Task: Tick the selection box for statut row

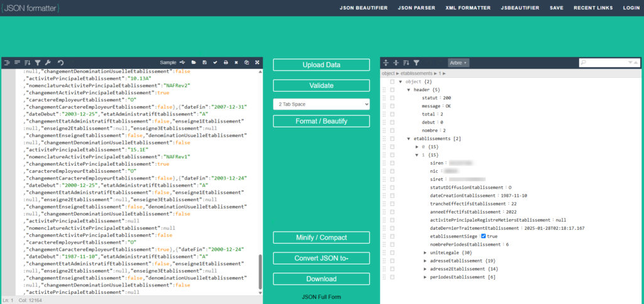Action: pos(392,97)
